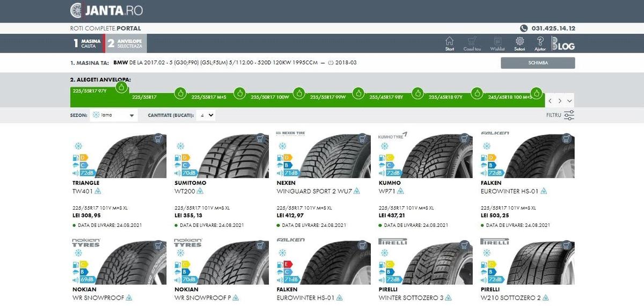The height and width of the screenshot is (306, 644).
Task: Click price LEI 355,13
Action: (x=188, y=215)
